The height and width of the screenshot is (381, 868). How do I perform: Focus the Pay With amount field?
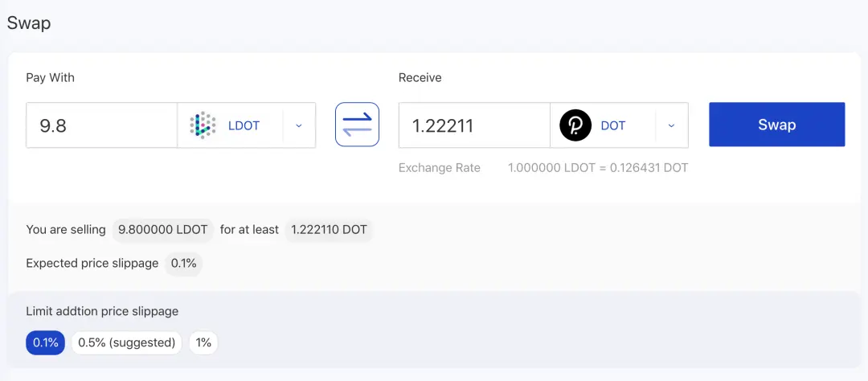pyautogui.click(x=102, y=125)
